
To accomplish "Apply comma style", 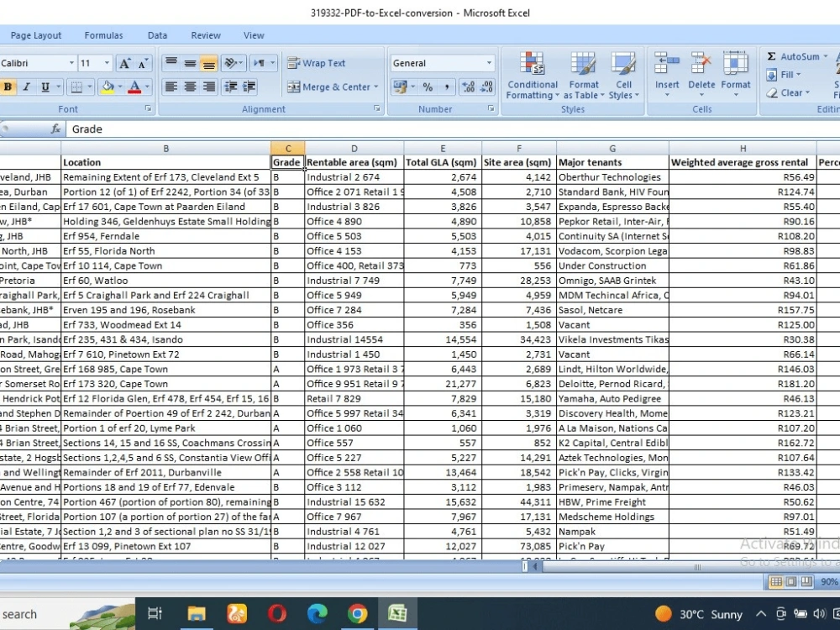I will (446, 87).
